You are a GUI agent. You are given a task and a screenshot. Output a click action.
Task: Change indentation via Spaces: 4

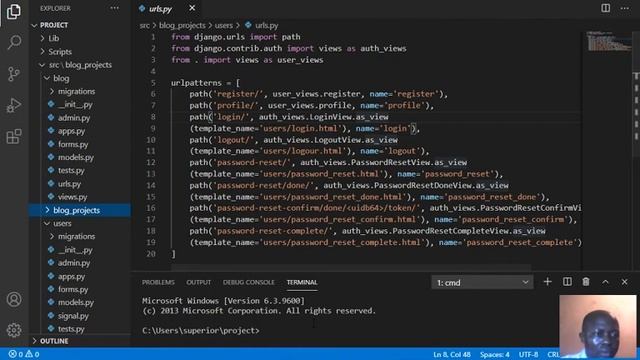(x=495, y=354)
